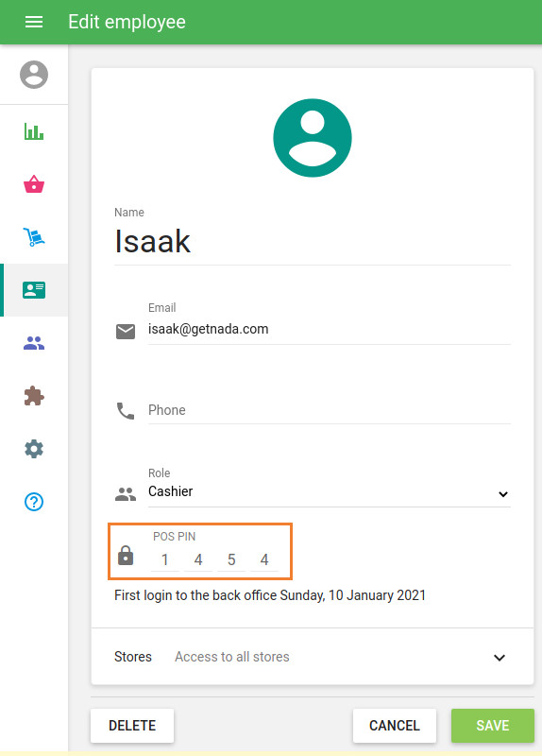This screenshot has width=542, height=756.
Task: Click the teal employee avatar picture
Action: point(313,138)
